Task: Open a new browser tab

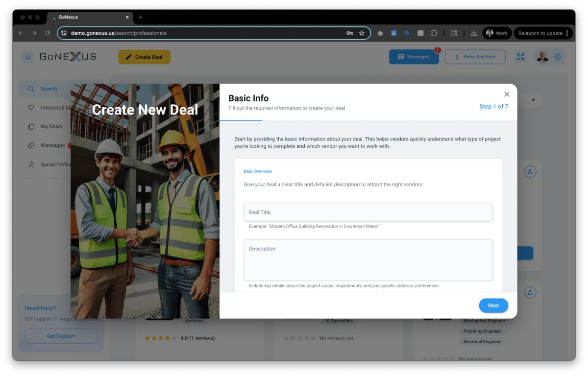Action: [x=141, y=17]
